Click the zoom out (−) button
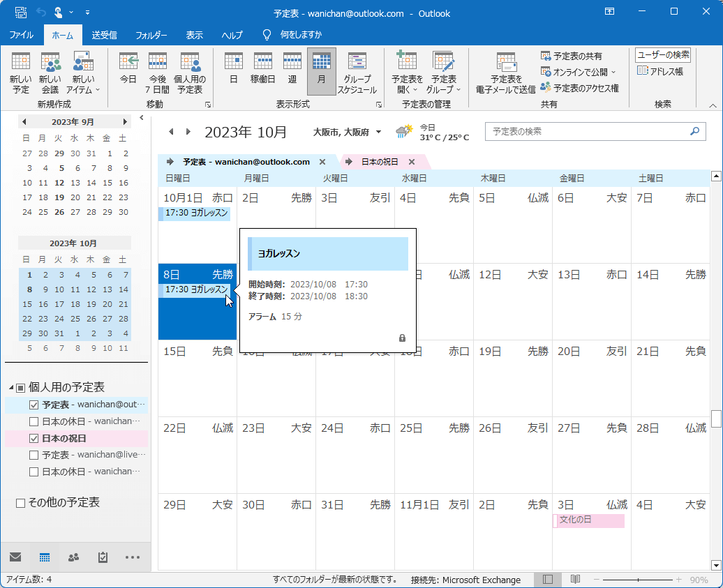This screenshot has height=588, width=723. pyautogui.click(x=596, y=580)
